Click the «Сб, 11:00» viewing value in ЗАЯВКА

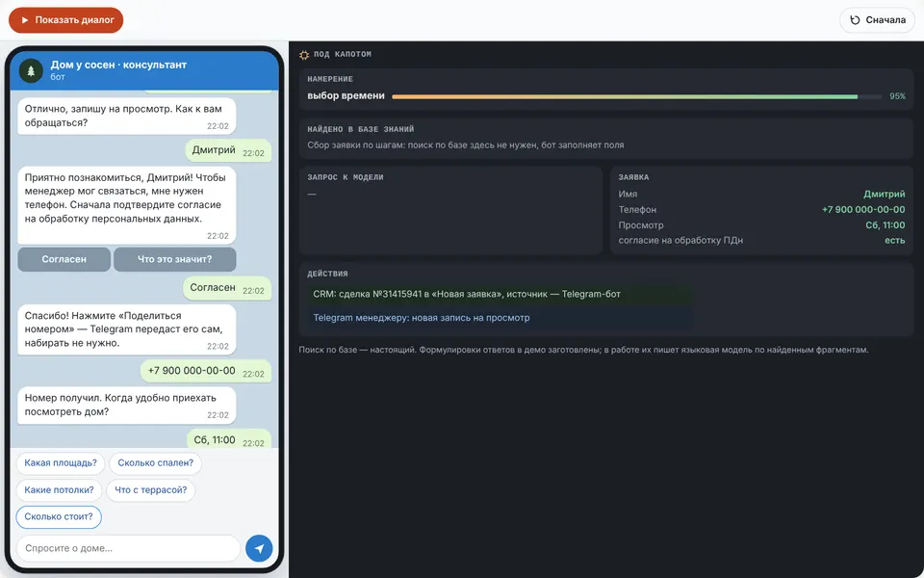click(885, 224)
